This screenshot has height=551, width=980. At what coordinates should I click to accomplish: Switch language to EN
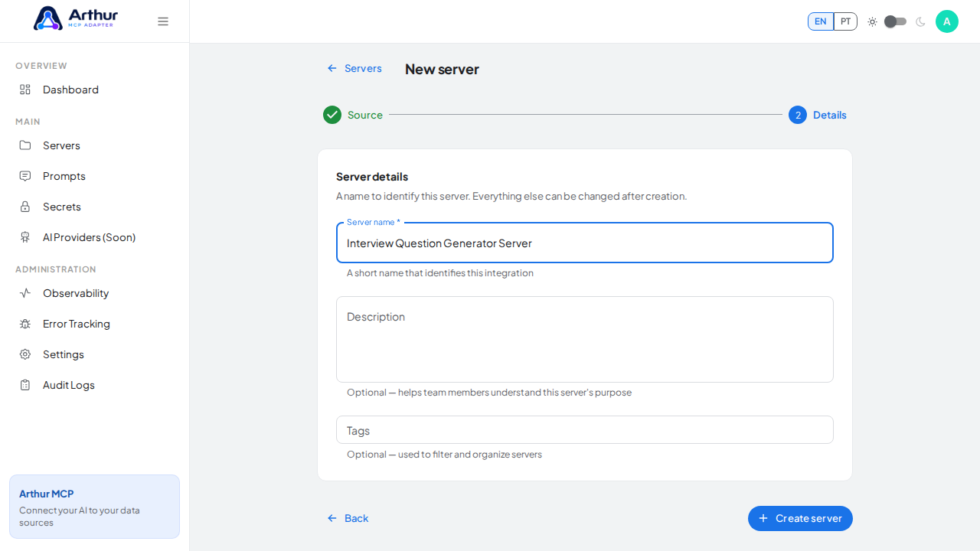click(821, 21)
